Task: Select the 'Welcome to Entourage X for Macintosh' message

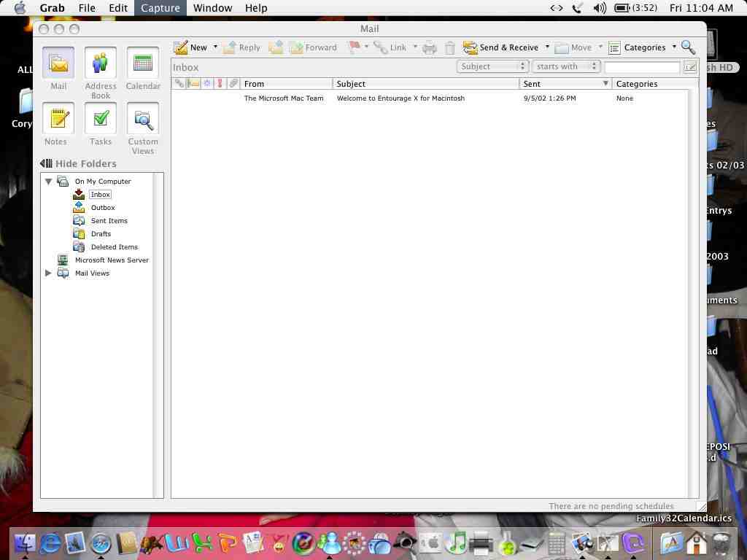Action: 400,98
